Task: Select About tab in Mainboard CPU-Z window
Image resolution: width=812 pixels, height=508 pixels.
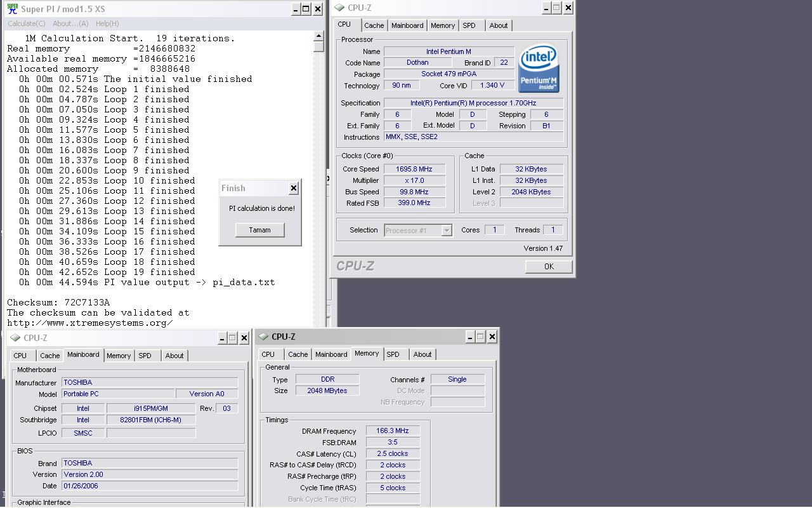Action: tap(174, 356)
